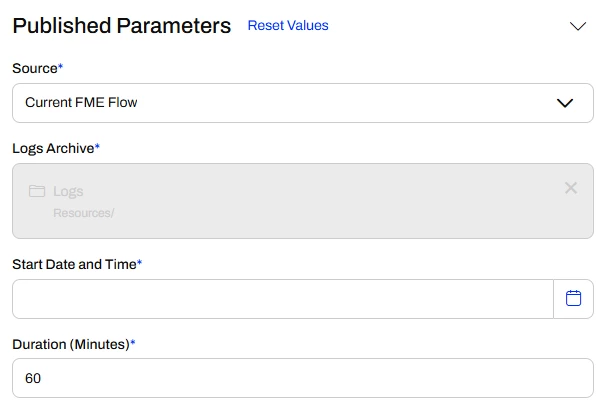Image resolution: width=606 pixels, height=409 pixels.
Task: Focus the Start Date and Time field
Action: 282,298
